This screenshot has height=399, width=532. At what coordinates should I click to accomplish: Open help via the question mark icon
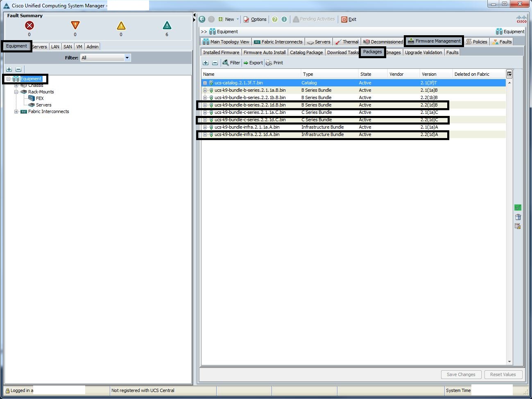(275, 19)
